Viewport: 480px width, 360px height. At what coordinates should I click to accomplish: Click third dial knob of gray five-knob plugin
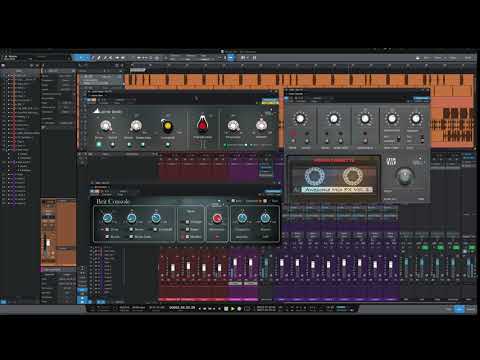click(x=365, y=118)
